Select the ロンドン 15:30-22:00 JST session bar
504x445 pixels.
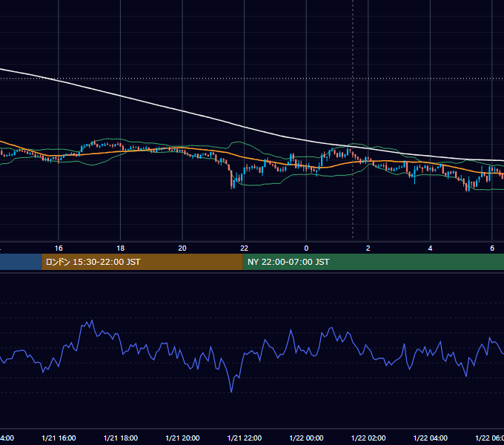click(142, 262)
